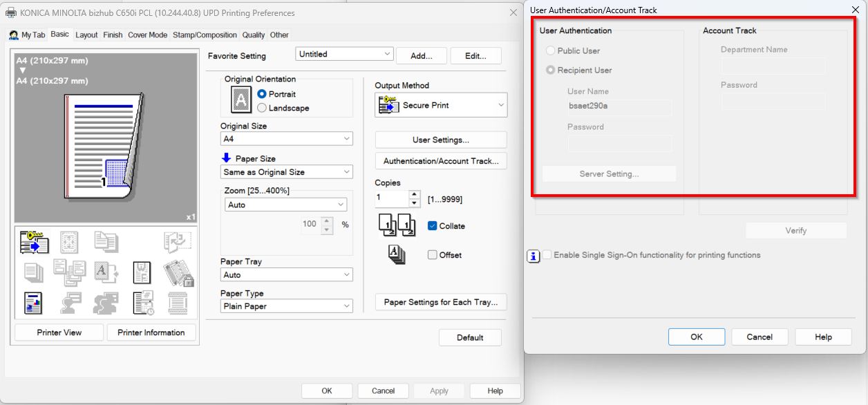
Task: Click Cancel in the Authentication/Account Track dialog
Action: pyautogui.click(x=759, y=337)
